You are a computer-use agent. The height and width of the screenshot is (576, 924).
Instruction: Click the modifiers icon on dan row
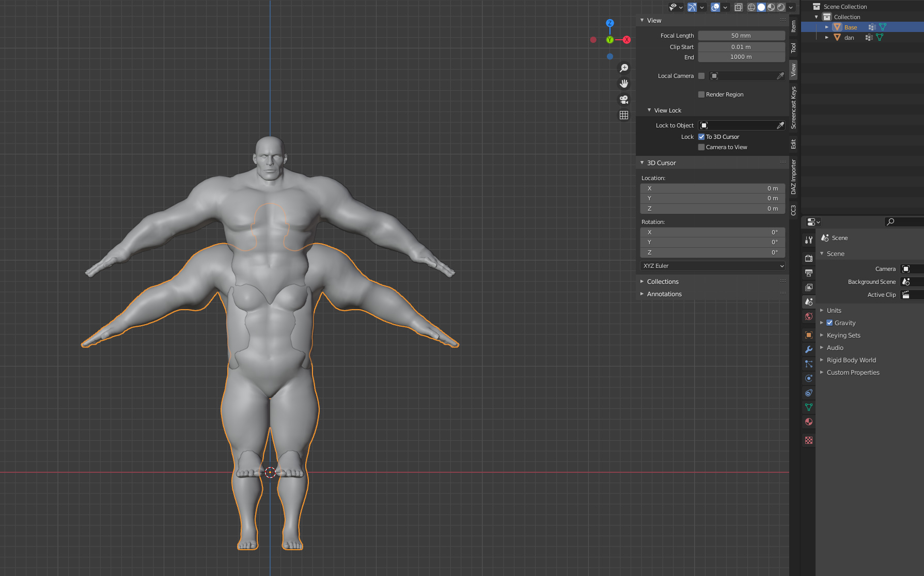click(x=869, y=38)
